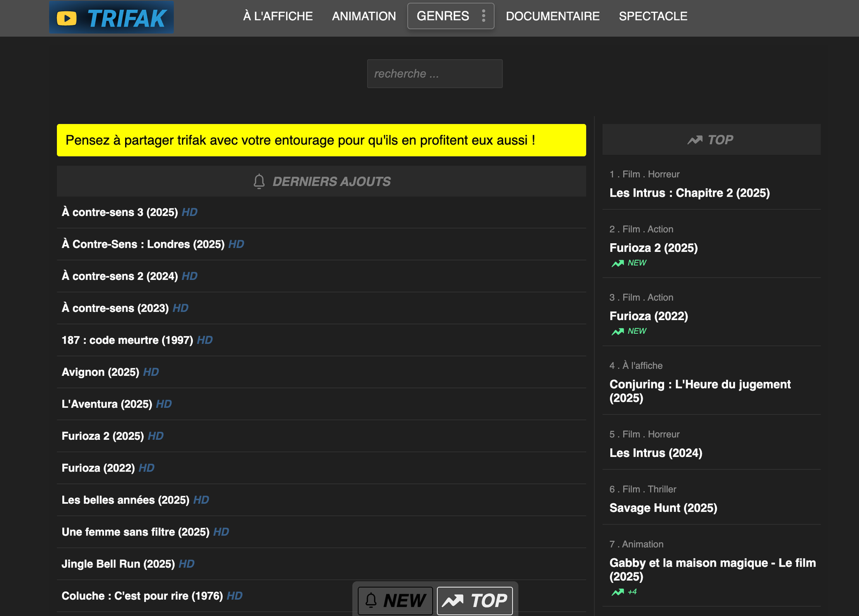Open À contre-sens 3 (2025) link
859x616 pixels.
(x=120, y=212)
